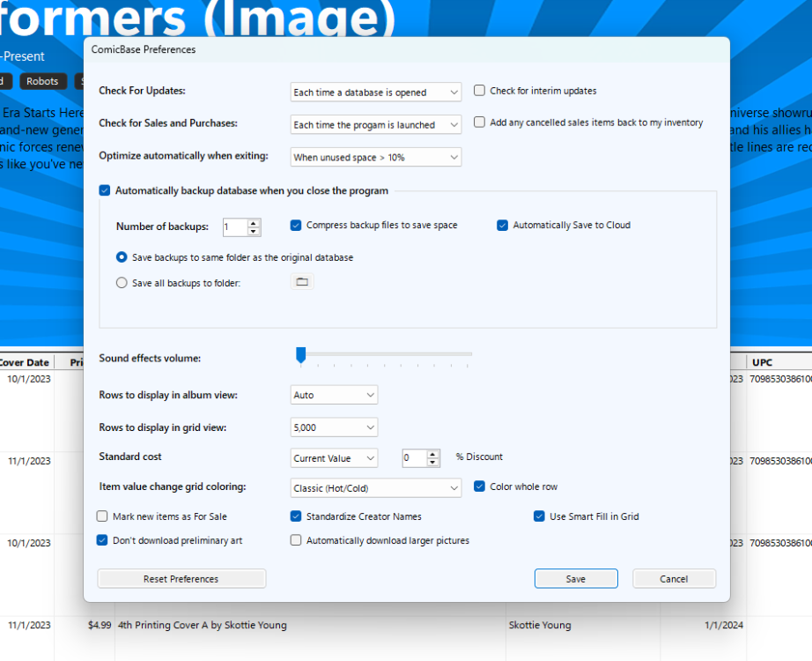The image size is (812, 661).
Task: Click the Robots tag in background window
Action: [x=42, y=81]
